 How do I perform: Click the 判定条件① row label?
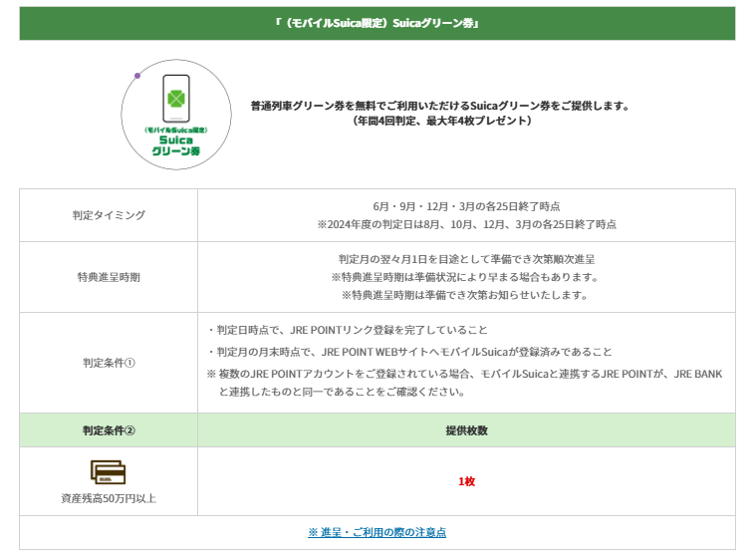pyautogui.click(x=109, y=363)
